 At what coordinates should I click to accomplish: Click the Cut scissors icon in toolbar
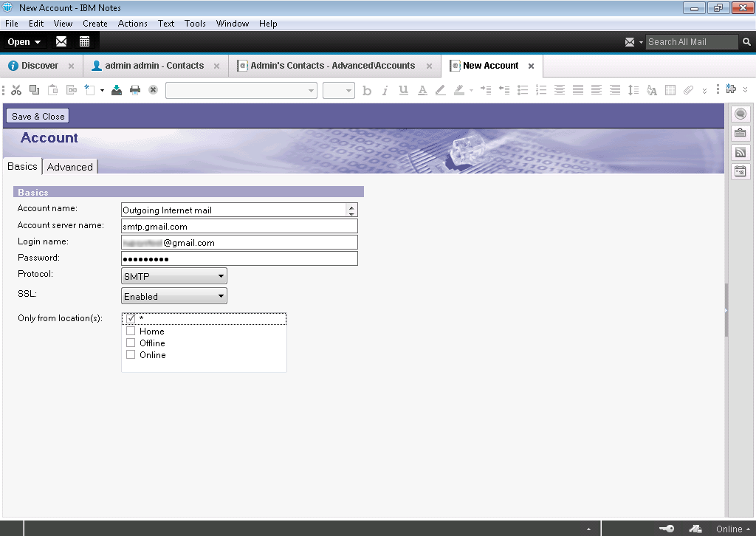click(x=16, y=90)
